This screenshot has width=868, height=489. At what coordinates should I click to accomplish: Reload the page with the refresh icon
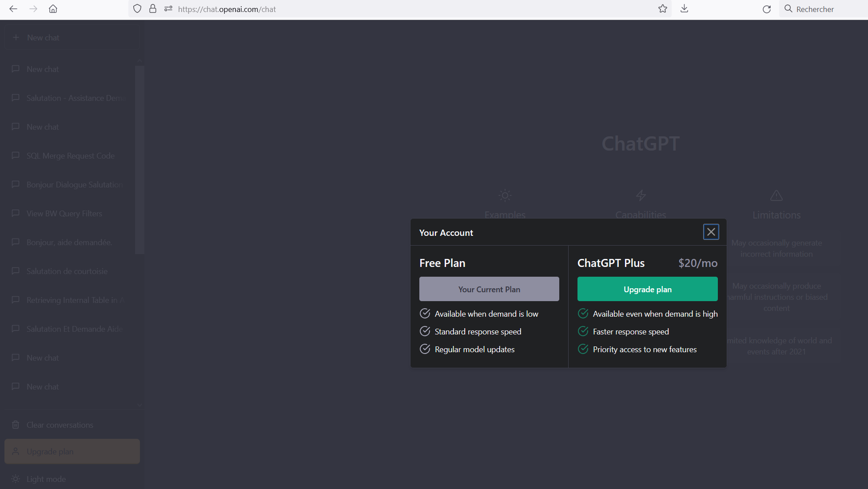(x=767, y=9)
